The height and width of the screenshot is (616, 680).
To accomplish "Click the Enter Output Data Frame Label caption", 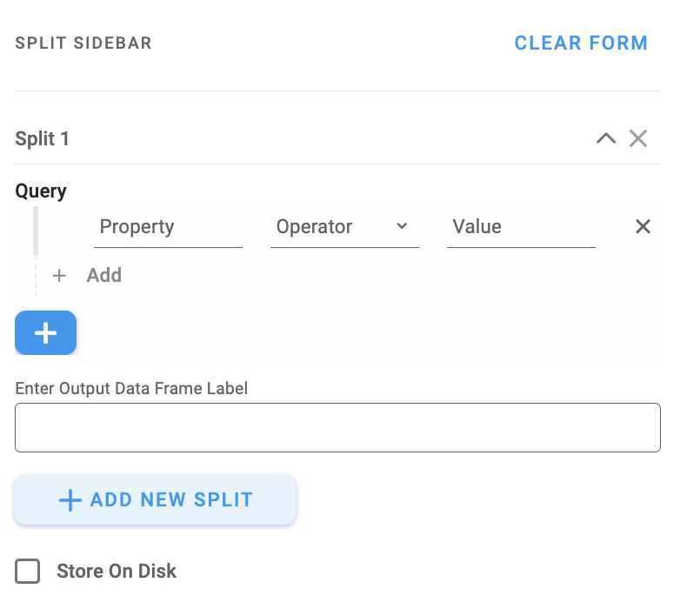I will (x=131, y=389).
